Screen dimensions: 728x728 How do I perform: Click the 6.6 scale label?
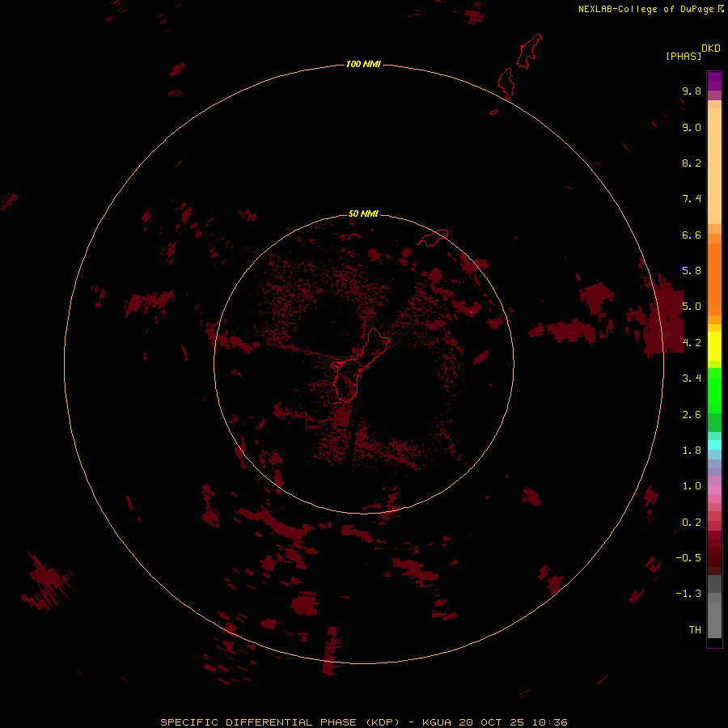point(692,235)
